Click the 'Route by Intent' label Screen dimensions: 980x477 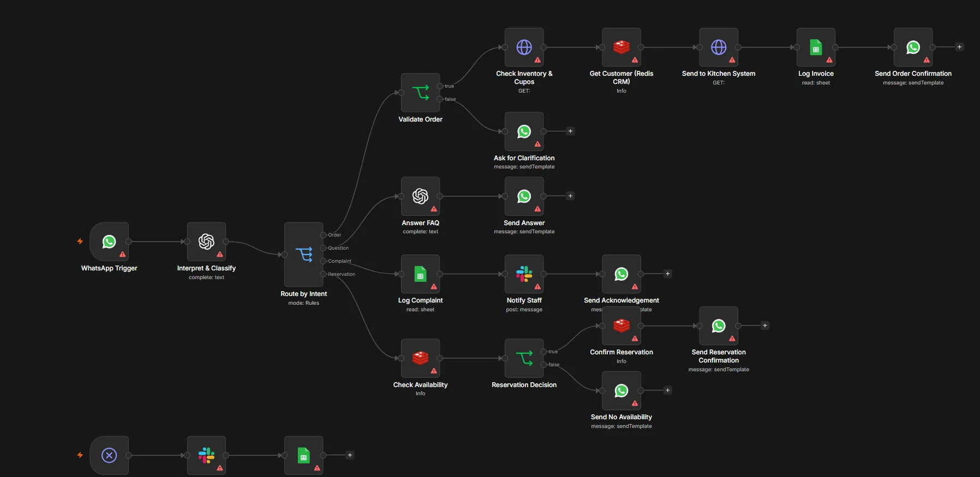tap(304, 294)
